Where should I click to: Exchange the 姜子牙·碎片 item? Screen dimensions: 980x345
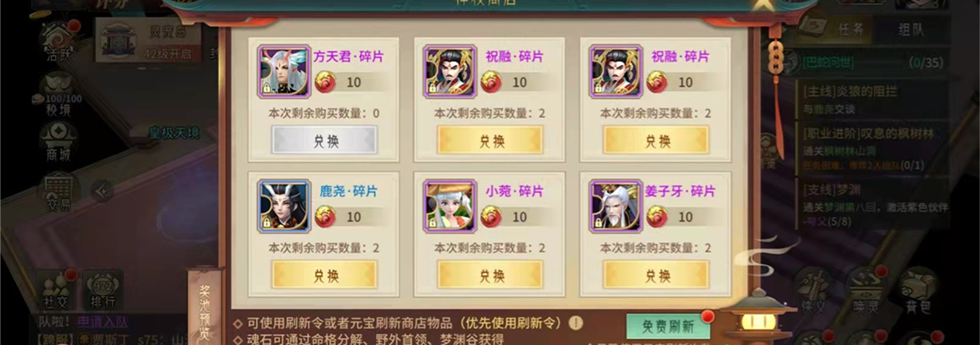[656, 275]
